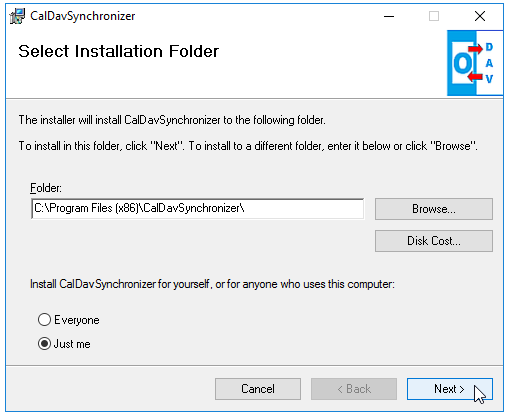
Task: Select the Everyone radio button
Action: [x=44, y=319]
